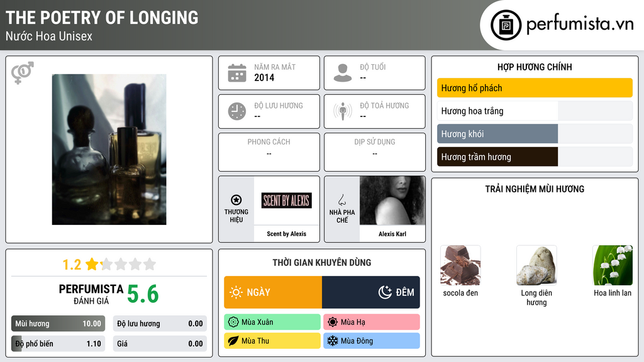The width and height of the screenshot is (644, 362).
Task: Click the unisex gender symbol icon
Action: pos(23,73)
